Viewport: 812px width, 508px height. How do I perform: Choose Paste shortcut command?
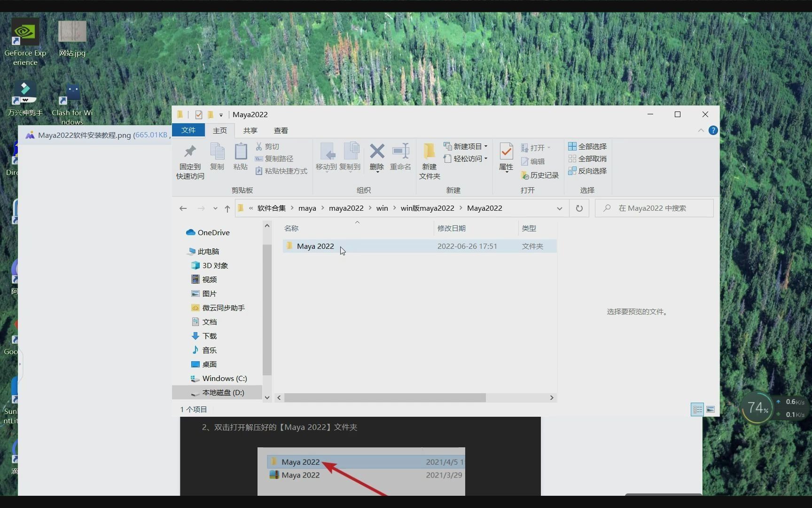tap(281, 171)
